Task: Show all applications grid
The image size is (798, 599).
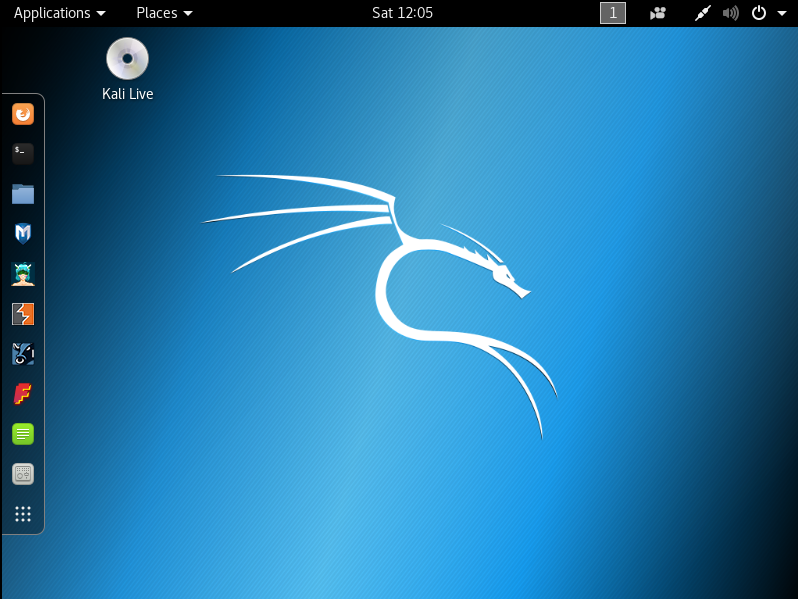Action: 23,514
